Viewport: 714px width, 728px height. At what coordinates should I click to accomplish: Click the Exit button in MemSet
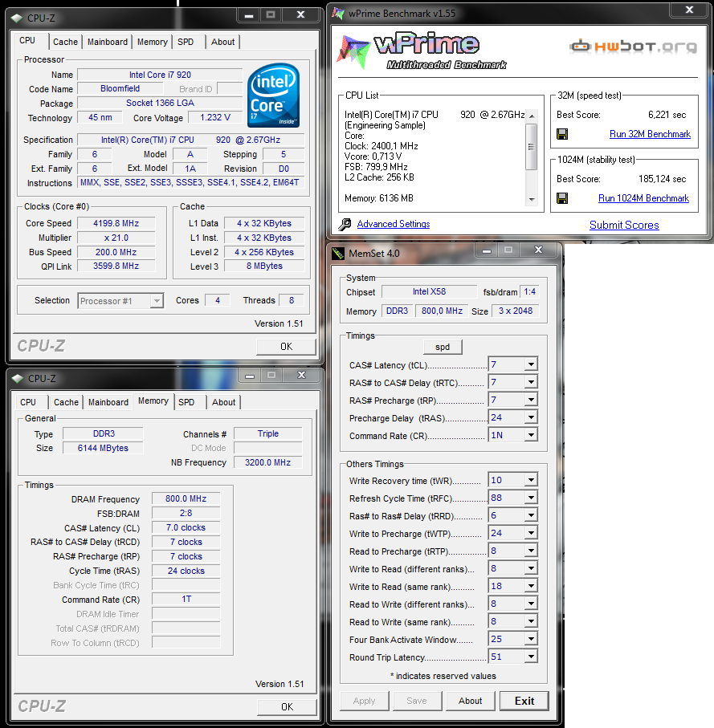(524, 701)
